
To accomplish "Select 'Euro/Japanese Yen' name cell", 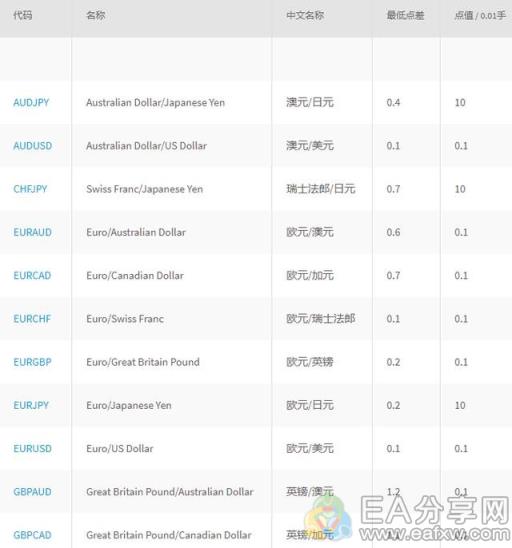I will pyautogui.click(x=129, y=405).
